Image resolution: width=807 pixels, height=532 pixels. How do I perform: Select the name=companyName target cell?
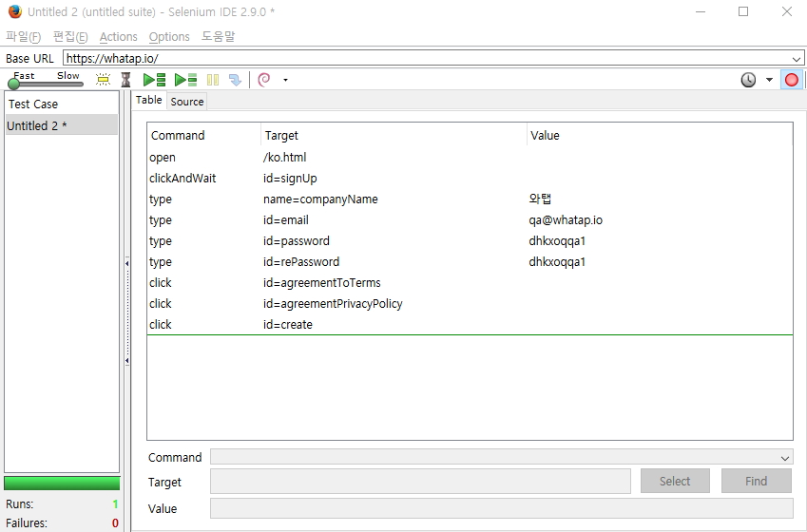tap(320, 199)
